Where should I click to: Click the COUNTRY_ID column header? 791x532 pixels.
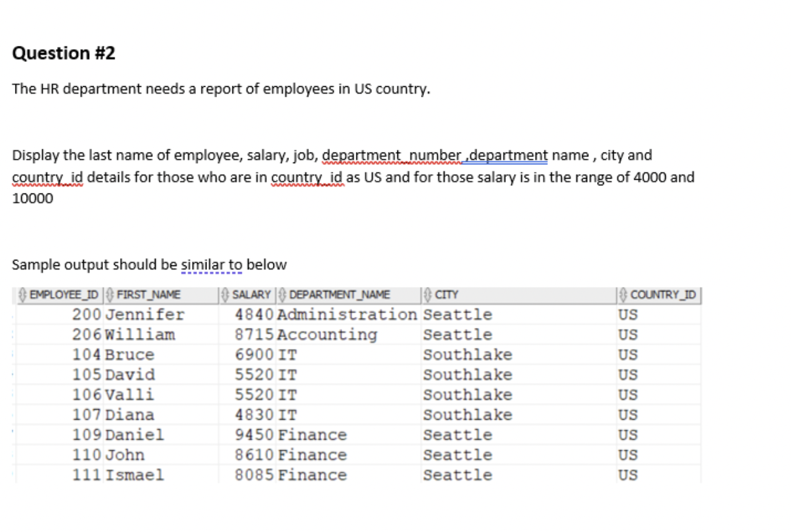[658, 294]
